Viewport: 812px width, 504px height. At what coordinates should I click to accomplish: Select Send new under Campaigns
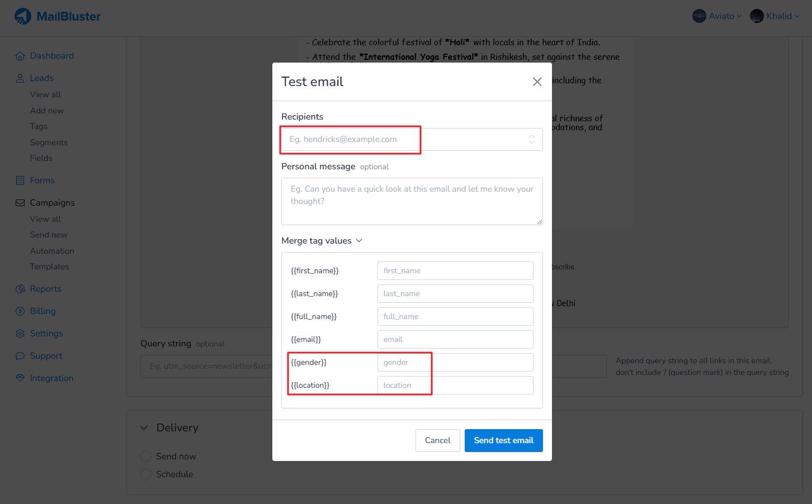[49, 235]
